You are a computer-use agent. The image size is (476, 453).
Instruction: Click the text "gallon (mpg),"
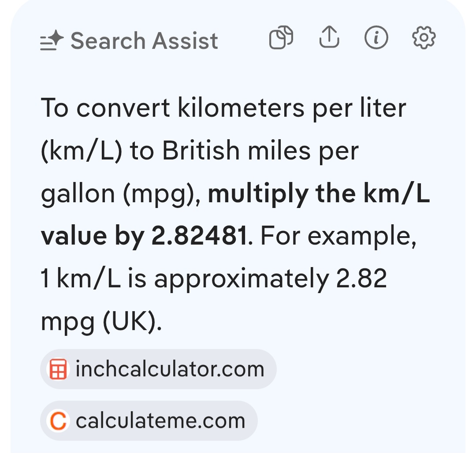coord(121,194)
